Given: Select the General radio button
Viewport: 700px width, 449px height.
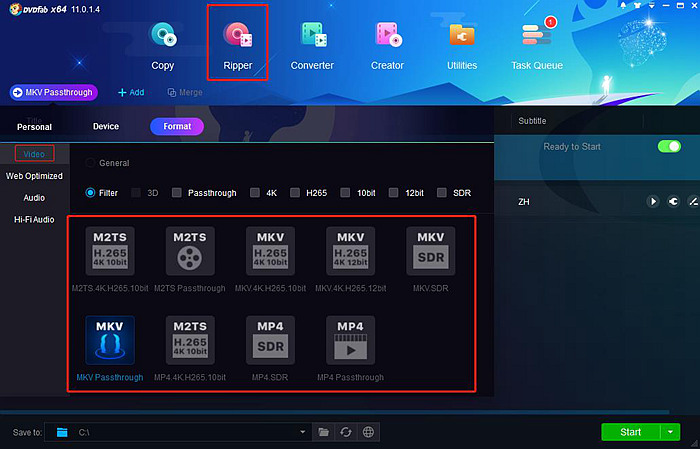Looking at the screenshot, I should click(x=90, y=163).
